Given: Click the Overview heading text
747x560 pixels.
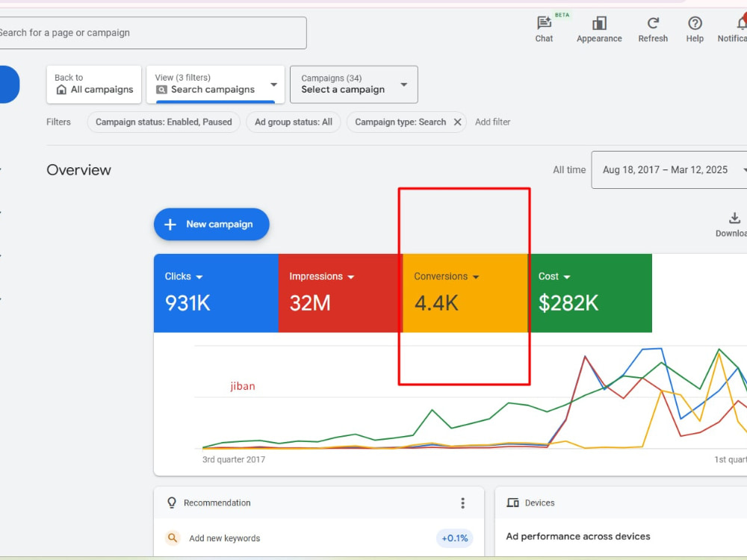Looking at the screenshot, I should pos(78,170).
